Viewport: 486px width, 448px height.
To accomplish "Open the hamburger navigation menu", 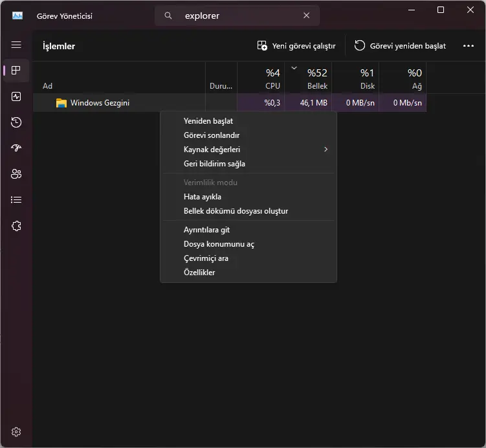I will coord(16,45).
